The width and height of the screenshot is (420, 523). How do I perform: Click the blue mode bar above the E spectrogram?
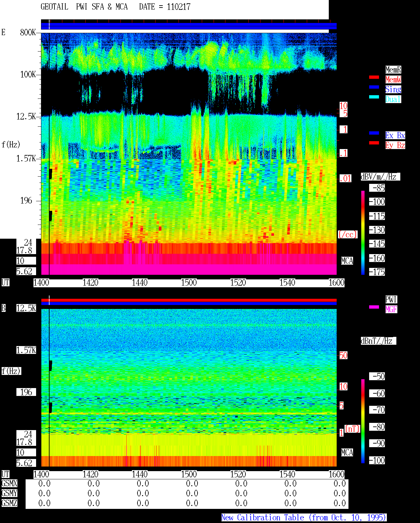pos(189,26)
